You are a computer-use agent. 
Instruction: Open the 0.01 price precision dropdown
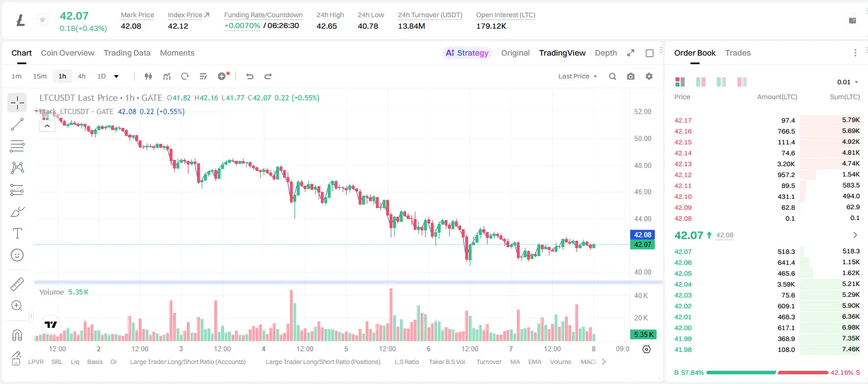(x=848, y=82)
